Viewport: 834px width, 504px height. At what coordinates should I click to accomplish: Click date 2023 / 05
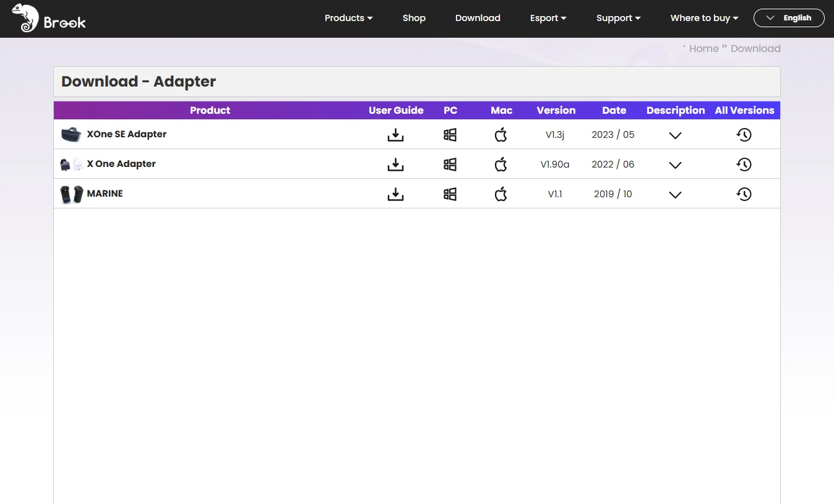[613, 135]
